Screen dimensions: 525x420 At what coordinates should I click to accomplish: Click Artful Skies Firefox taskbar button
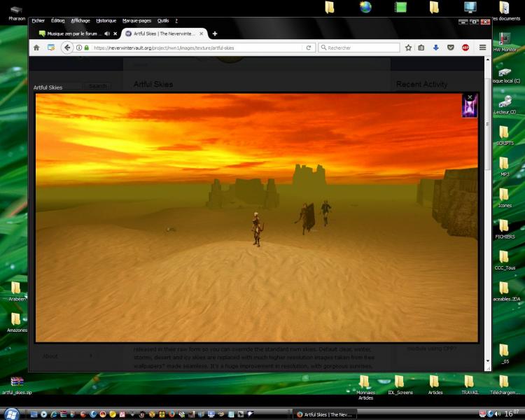[325, 414]
